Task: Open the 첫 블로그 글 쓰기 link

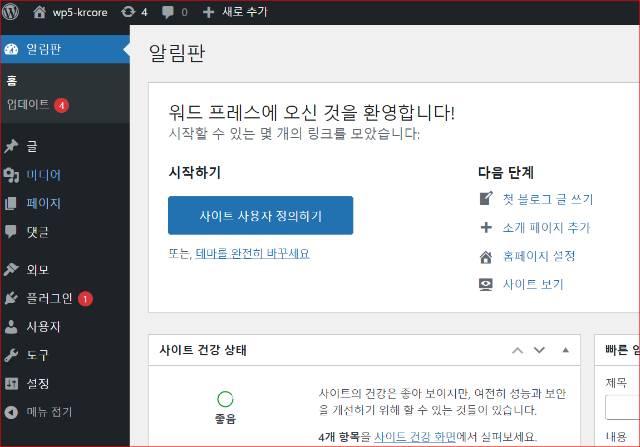Action: (548, 199)
